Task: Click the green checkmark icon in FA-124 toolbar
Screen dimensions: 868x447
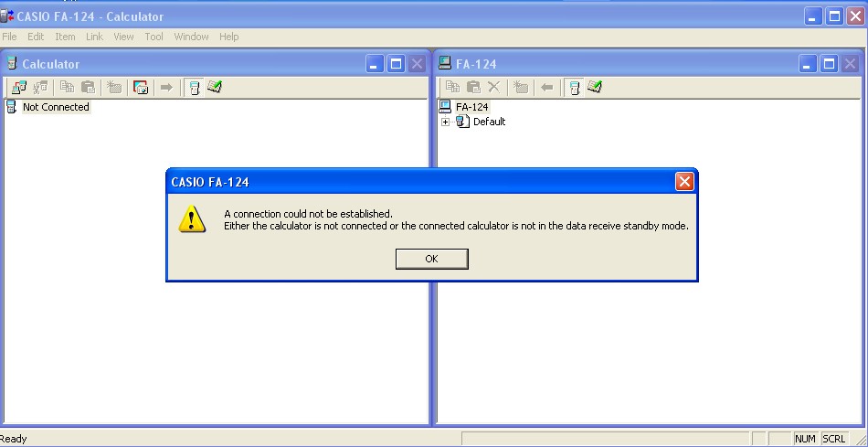Action: pyautogui.click(x=595, y=87)
